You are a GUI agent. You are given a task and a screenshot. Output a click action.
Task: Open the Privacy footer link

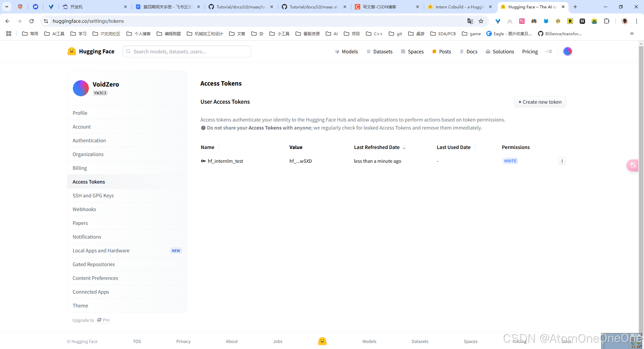coord(183,341)
